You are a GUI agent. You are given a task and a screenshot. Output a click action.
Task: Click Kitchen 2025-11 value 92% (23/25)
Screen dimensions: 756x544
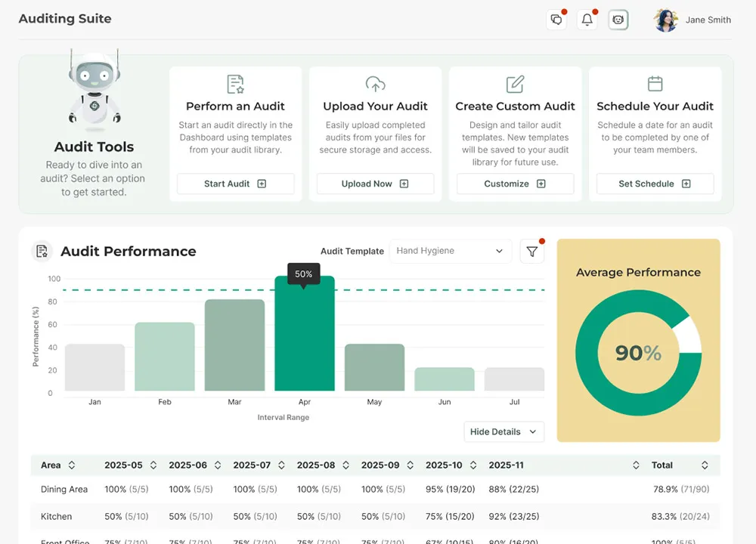514,517
